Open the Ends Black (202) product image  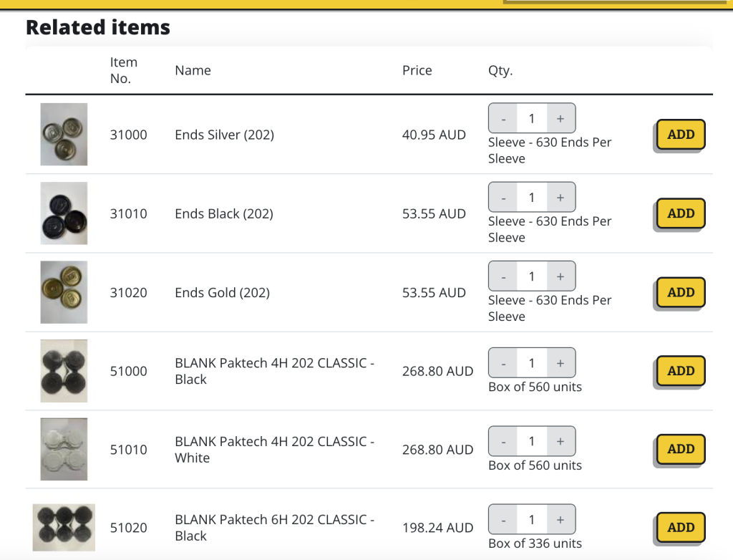pos(64,213)
